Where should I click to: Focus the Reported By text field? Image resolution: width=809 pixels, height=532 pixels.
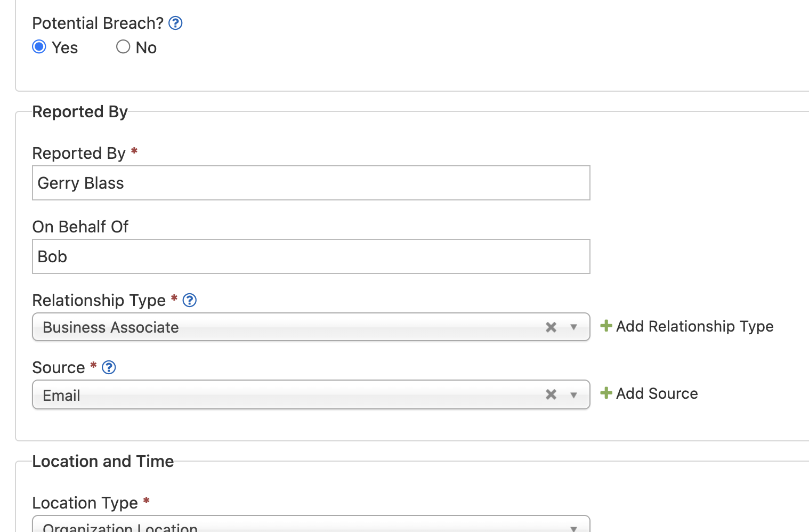click(311, 183)
